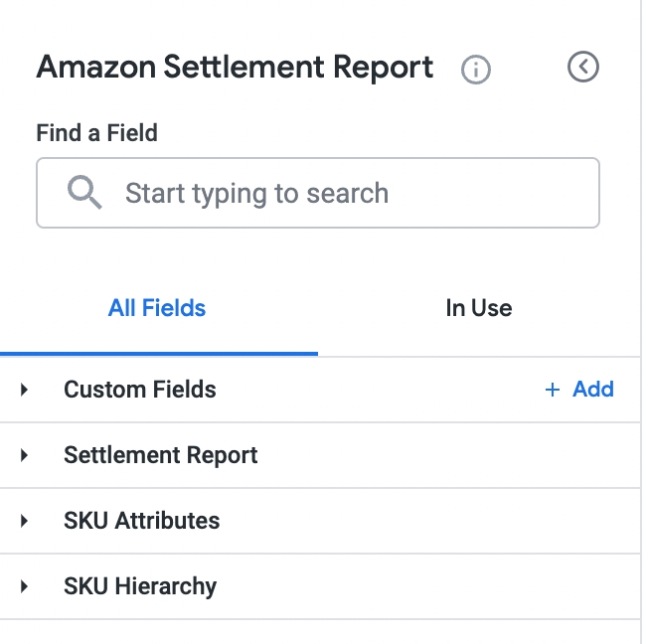
Task: Select the SKU Attributes group label
Action: [142, 521]
